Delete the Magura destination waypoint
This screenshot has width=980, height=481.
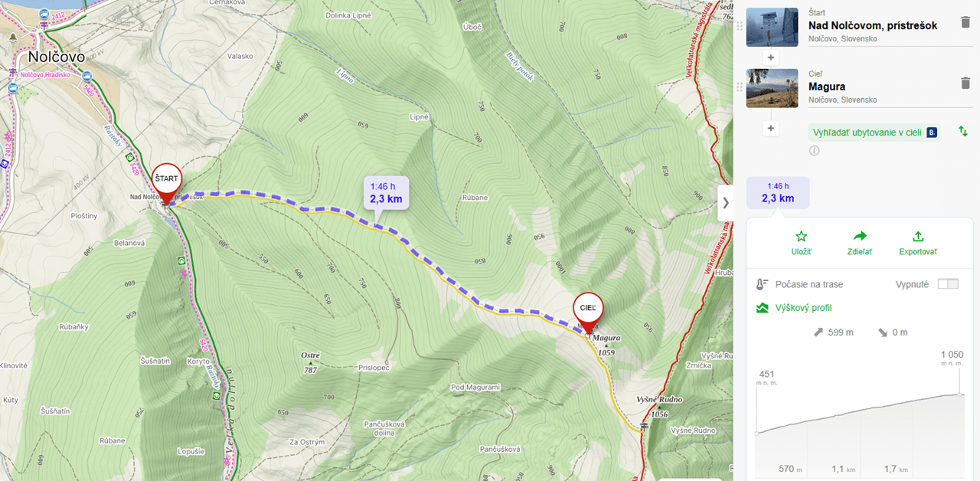(x=965, y=83)
